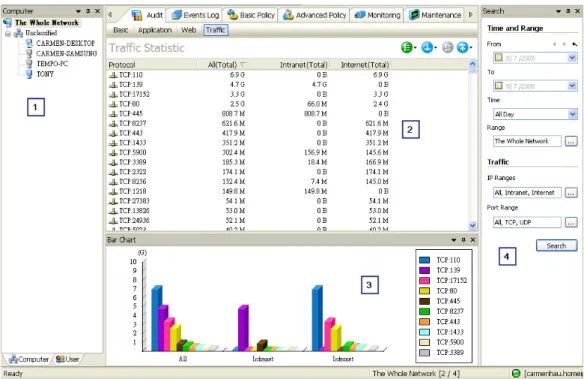Viewport: 584px width, 379px height.
Task: Pin the Bar Chart panel
Action: pos(463,240)
